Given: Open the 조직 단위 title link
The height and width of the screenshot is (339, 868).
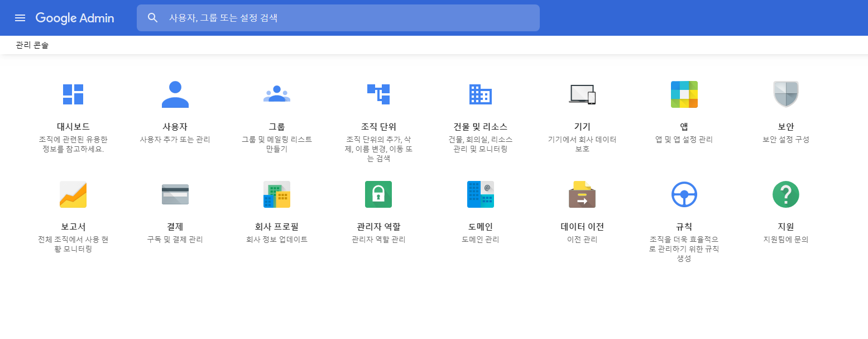Looking at the screenshot, I should [x=378, y=127].
